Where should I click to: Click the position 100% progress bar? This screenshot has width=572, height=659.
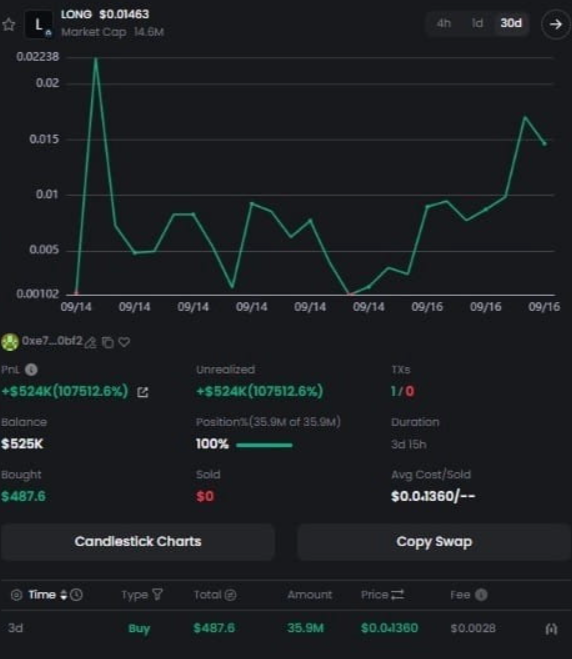point(264,445)
